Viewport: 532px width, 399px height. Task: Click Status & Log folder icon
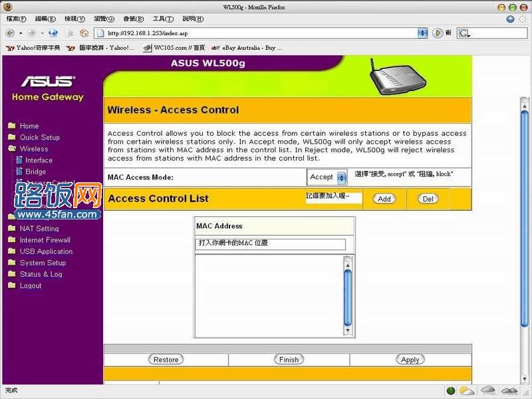[11, 274]
